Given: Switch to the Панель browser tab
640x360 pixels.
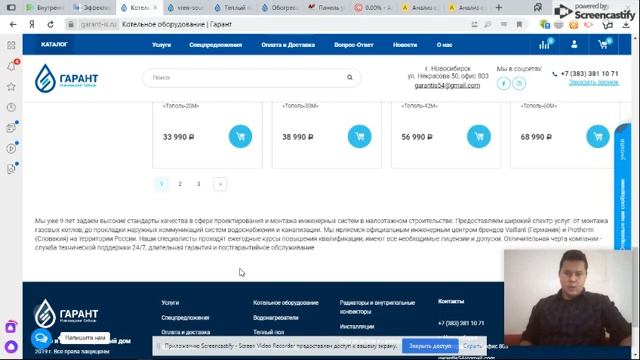Looking at the screenshot, I should coord(327,7).
